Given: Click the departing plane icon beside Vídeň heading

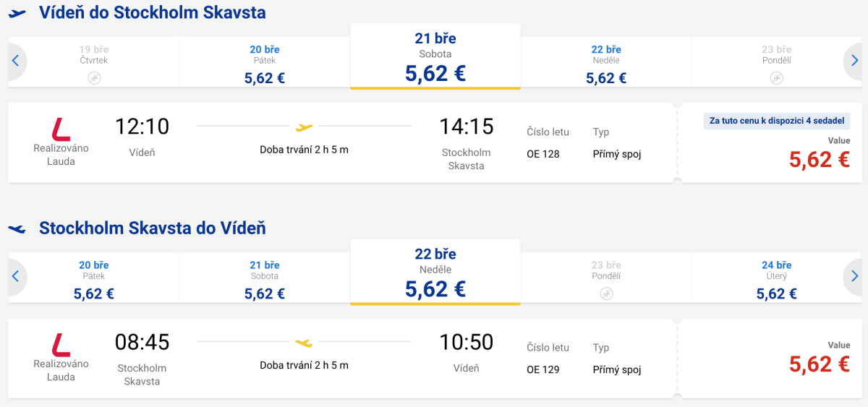Looking at the screenshot, I should coord(17,13).
